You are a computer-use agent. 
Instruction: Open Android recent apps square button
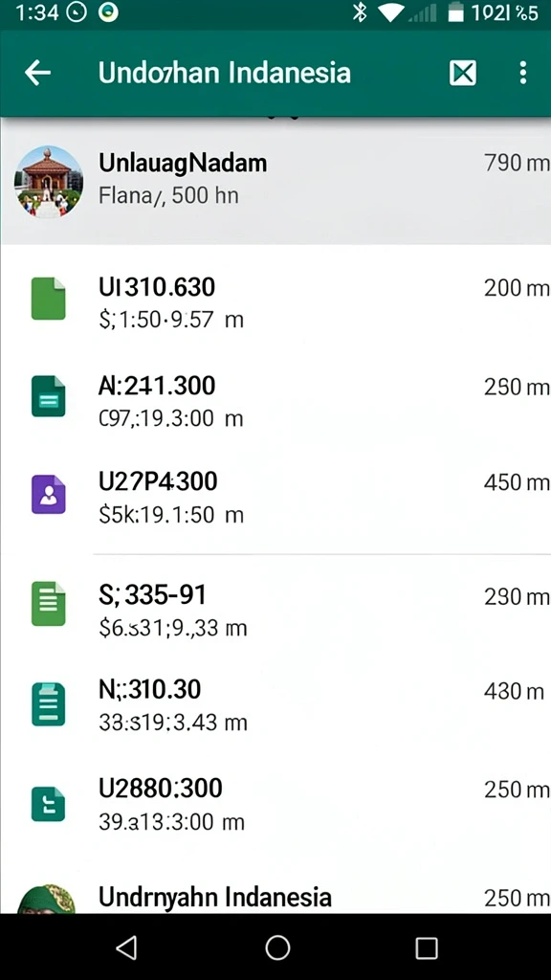point(426,947)
